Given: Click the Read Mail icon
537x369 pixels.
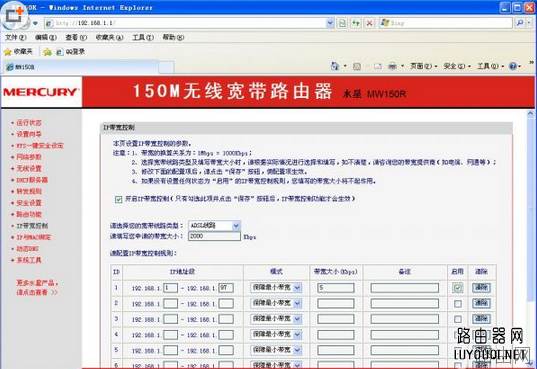Looking at the screenshot, I should tap(378, 66).
